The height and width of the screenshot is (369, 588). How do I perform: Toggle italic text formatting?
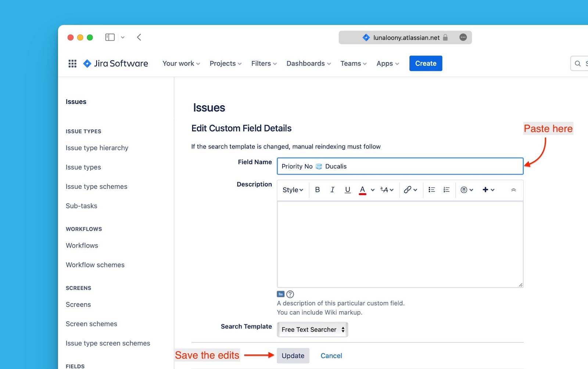pyautogui.click(x=332, y=190)
